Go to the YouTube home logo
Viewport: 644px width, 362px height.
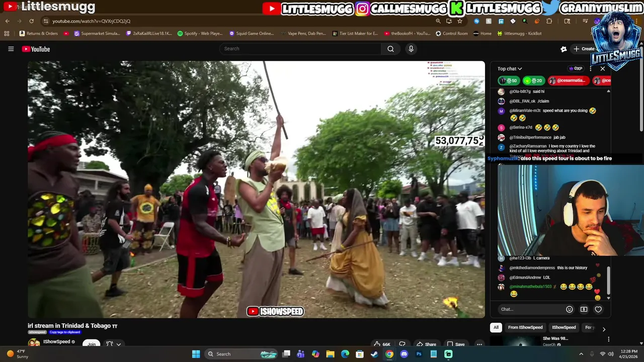point(36,49)
